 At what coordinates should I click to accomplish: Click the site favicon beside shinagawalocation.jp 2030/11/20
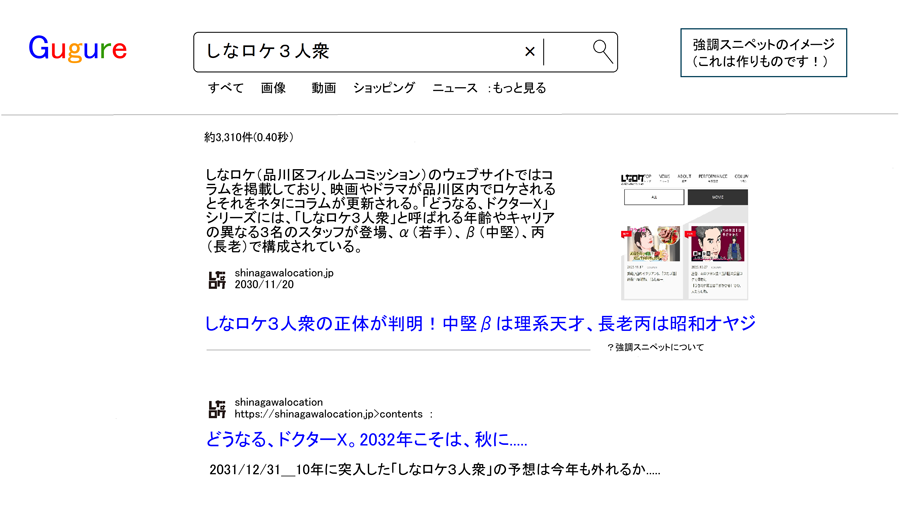point(217,279)
